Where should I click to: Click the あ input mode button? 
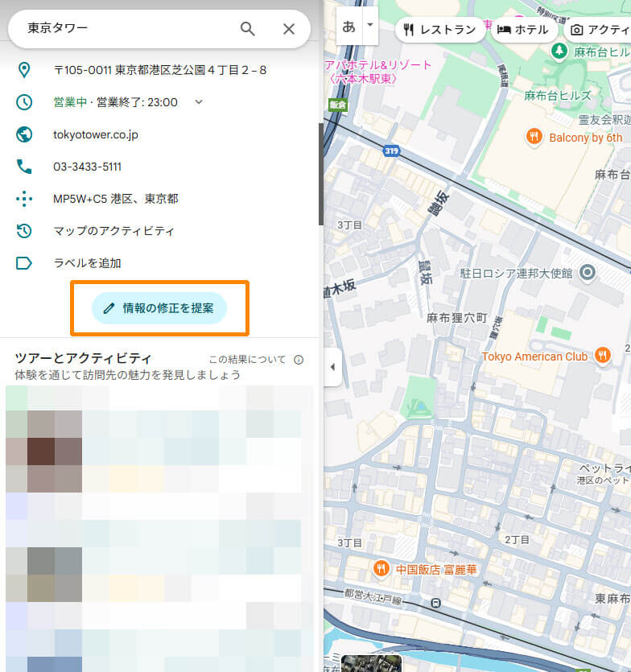click(349, 27)
